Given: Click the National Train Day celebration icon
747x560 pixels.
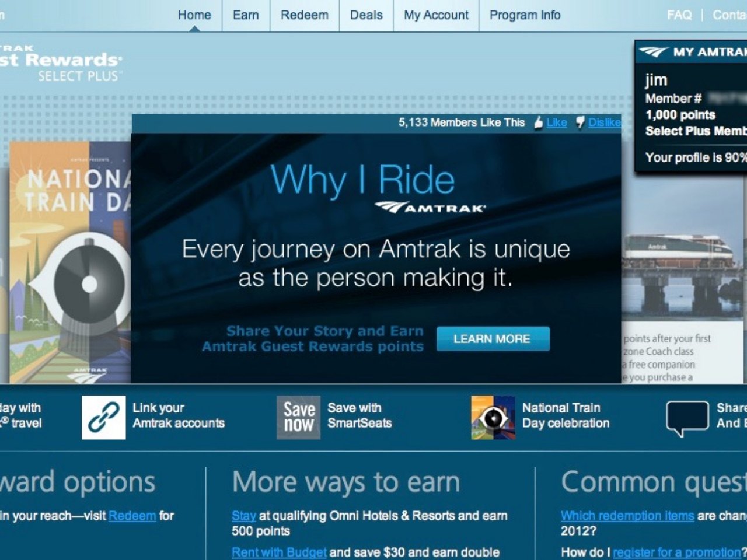Looking at the screenshot, I should pyautogui.click(x=493, y=417).
